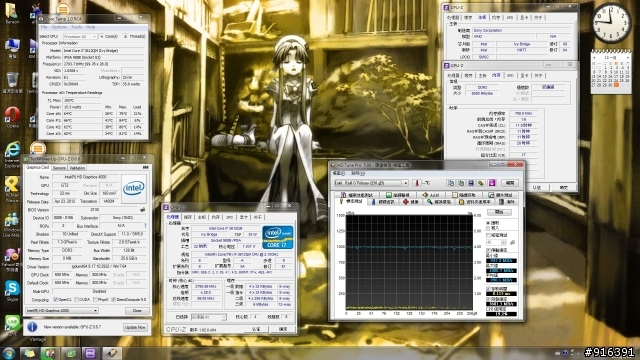The image size is (640, 360).
Task: Toggle HD Tune transfer rate checkbox
Action: pyautogui.click(x=489, y=250)
